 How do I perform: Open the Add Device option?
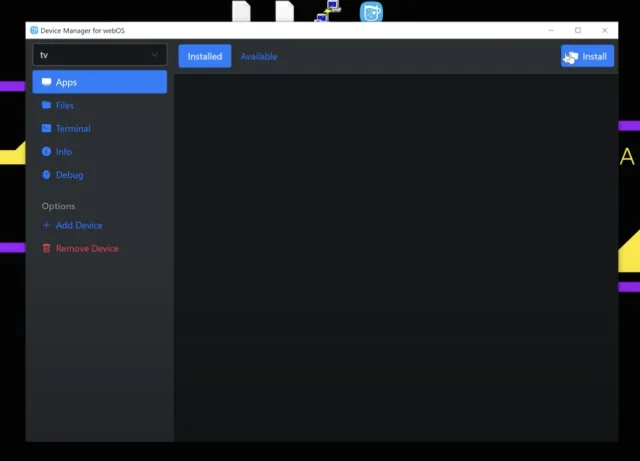tap(79, 225)
